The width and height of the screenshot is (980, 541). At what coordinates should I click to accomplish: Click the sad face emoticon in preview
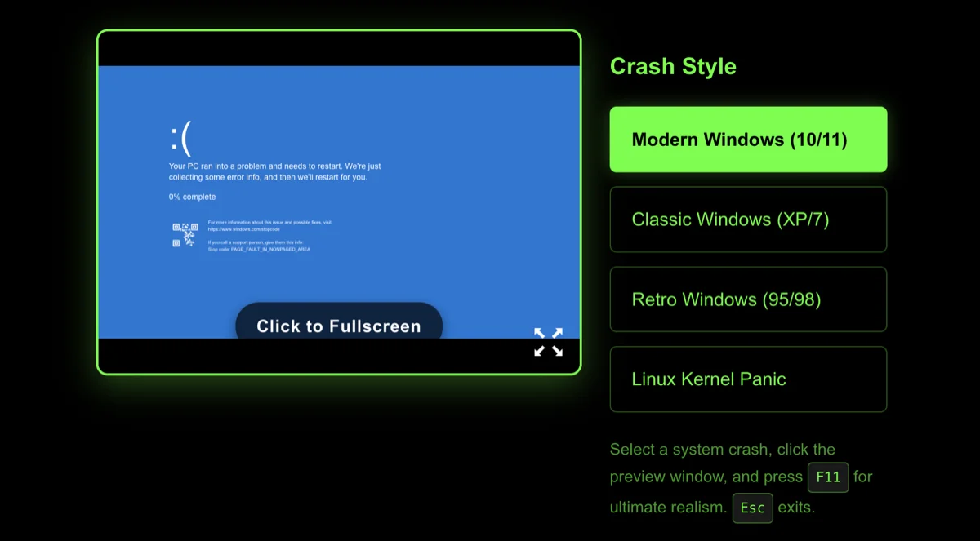(x=180, y=138)
